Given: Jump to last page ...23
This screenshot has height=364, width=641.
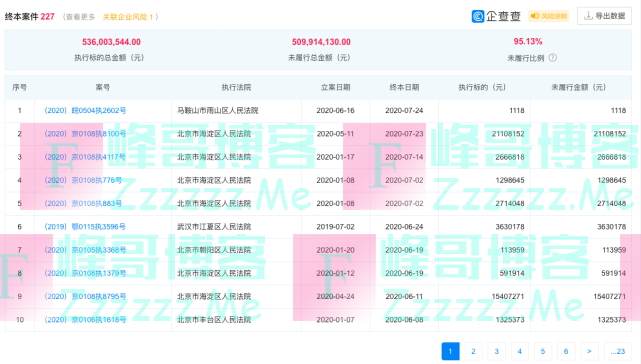Looking at the screenshot, I should pos(618,351).
